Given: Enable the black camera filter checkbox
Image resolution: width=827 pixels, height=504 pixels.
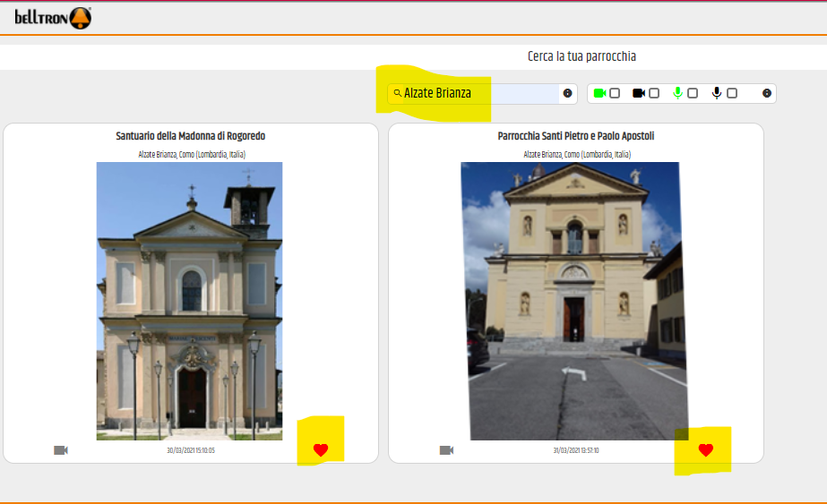Looking at the screenshot, I should pos(654,93).
